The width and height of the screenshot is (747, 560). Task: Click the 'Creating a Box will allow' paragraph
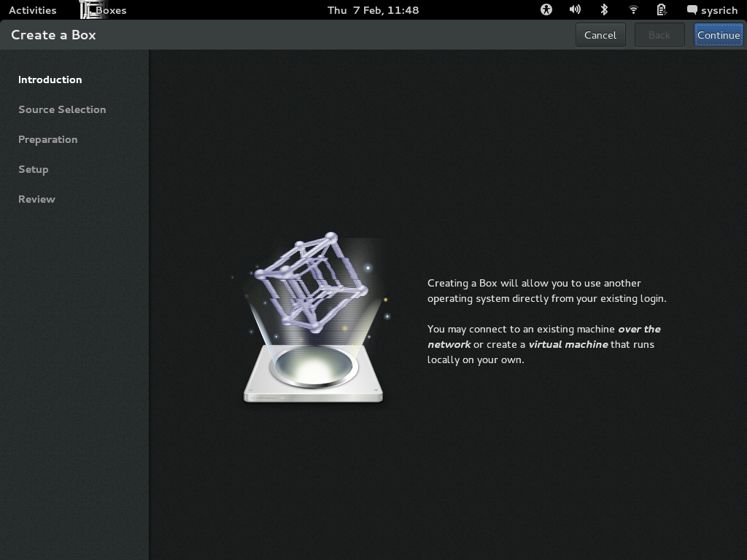coord(546,290)
